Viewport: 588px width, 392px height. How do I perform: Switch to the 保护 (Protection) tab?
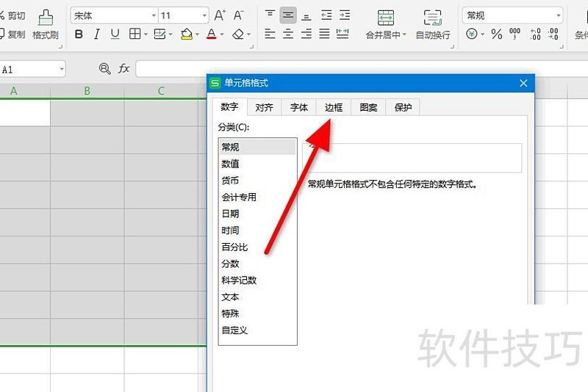[403, 107]
